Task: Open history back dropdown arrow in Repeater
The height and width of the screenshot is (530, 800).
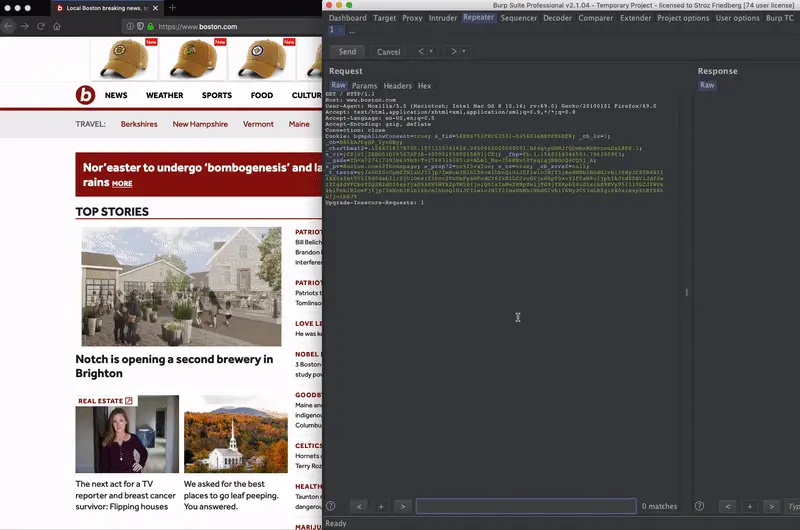Action: pyautogui.click(x=431, y=52)
